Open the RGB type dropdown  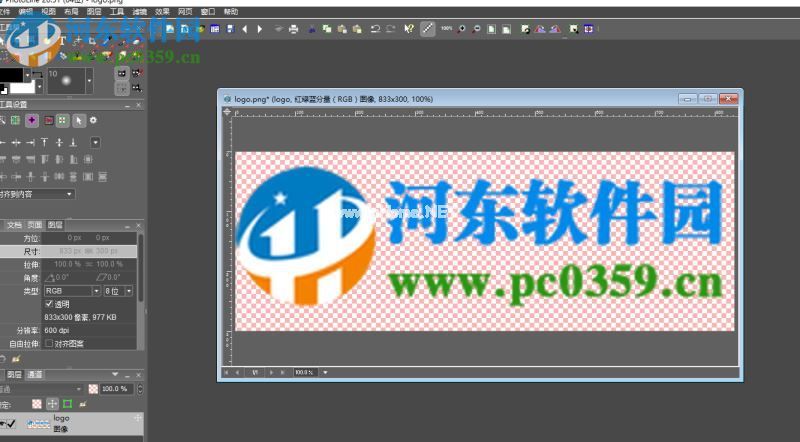(72, 290)
